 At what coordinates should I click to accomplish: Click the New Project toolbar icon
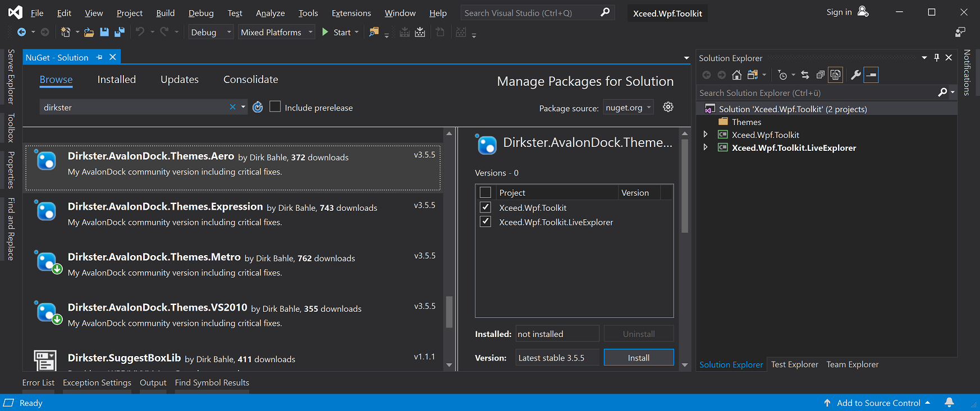(x=66, y=33)
